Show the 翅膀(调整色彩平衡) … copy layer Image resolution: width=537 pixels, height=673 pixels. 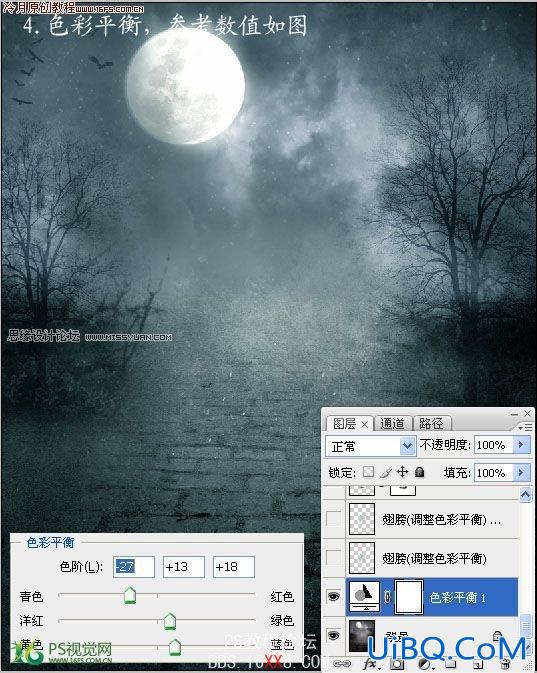(x=334, y=518)
